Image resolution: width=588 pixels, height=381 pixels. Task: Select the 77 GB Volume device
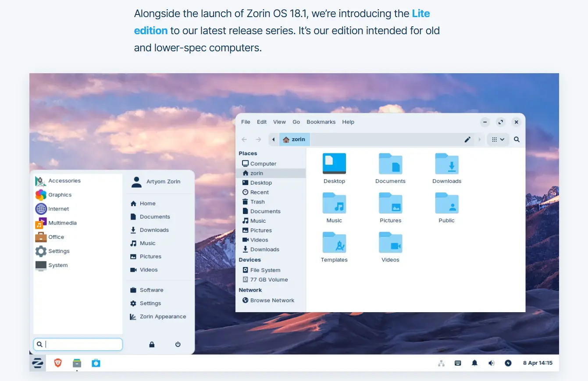click(271, 280)
